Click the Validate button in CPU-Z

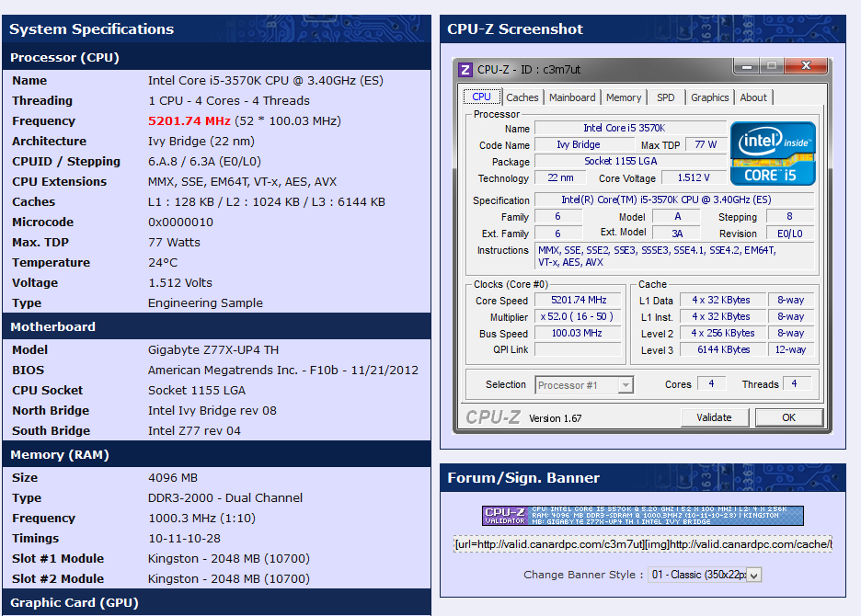pos(714,417)
